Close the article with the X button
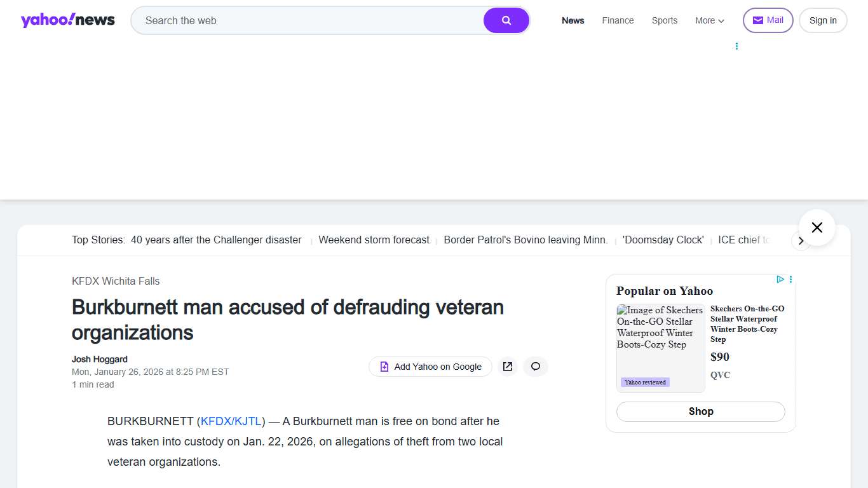868x488 pixels. click(x=817, y=227)
